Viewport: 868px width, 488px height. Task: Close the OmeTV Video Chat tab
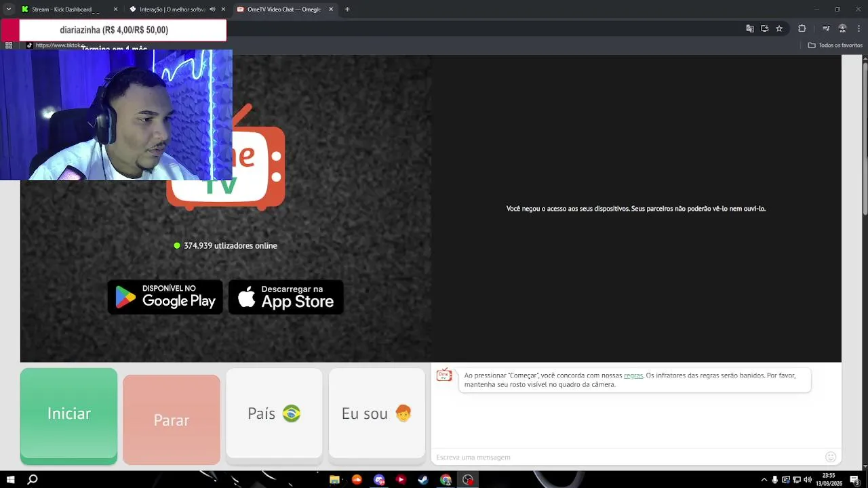pyautogui.click(x=331, y=9)
